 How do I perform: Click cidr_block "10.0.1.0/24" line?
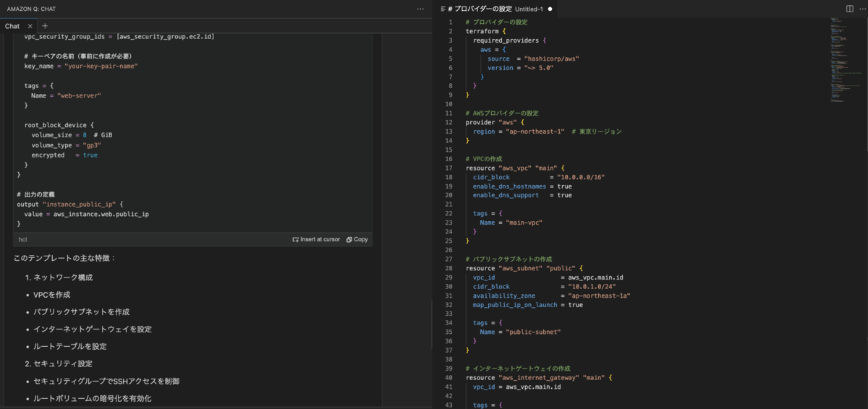point(544,286)
